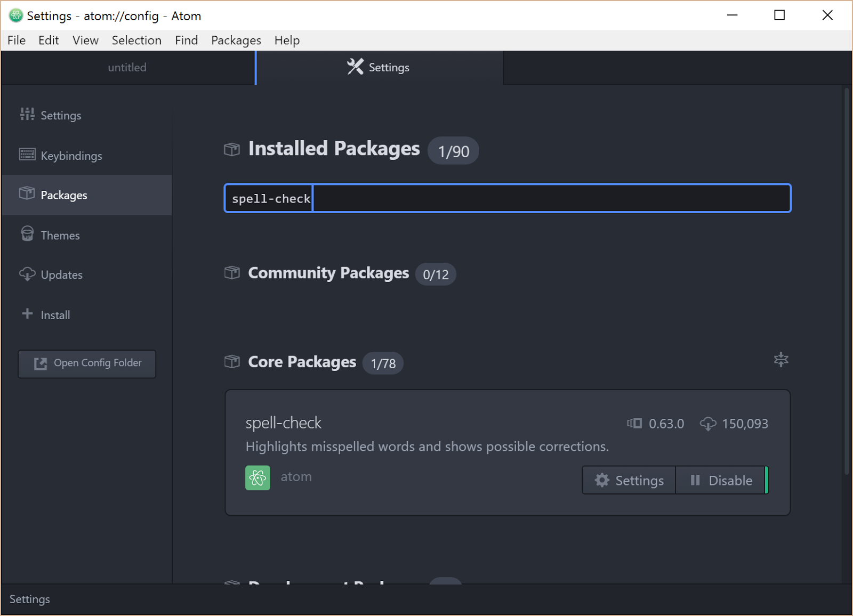Click the vertical scrollbar of settings panel

pos(847,282)
